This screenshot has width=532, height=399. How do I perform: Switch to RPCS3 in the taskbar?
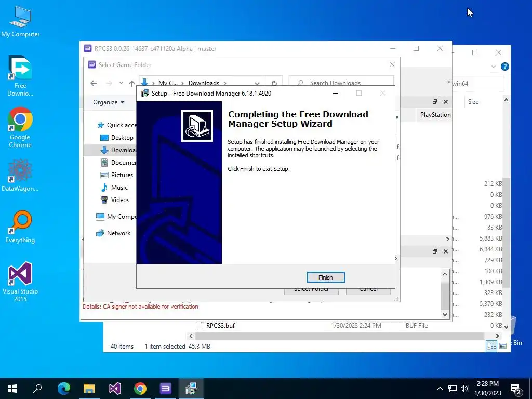pyautogui.click(x=166, y=389)
